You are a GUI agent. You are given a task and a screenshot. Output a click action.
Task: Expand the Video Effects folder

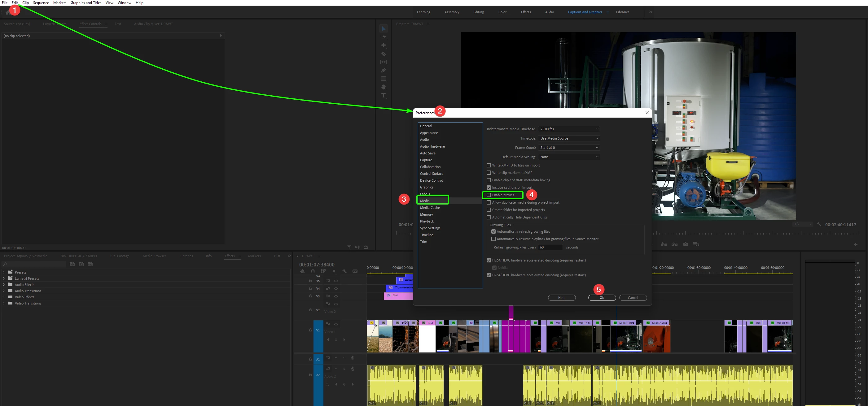4,297
